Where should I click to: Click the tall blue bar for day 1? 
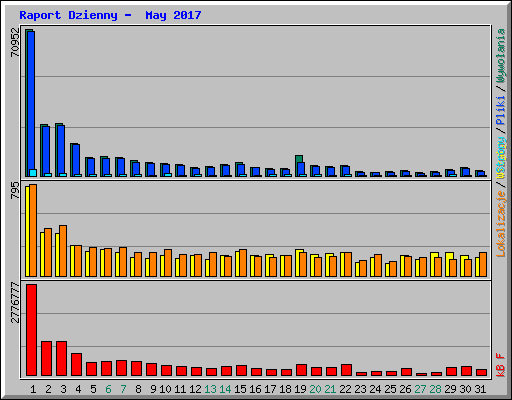pos(31,104)
